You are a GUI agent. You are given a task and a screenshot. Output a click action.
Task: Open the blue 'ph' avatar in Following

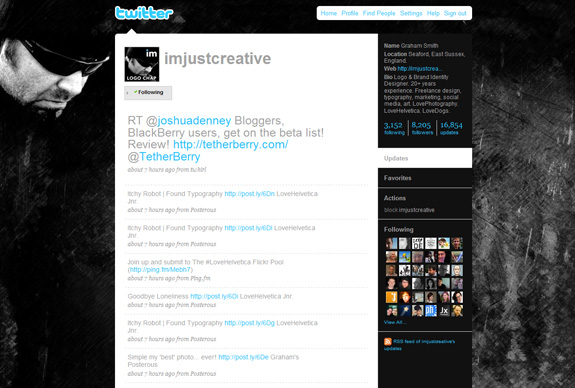431,311
